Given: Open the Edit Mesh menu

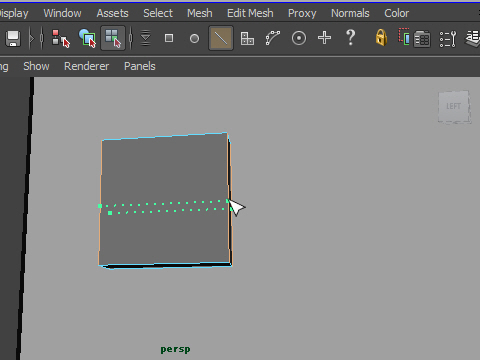Looking at the screenshot, I should tap(250, 13).
